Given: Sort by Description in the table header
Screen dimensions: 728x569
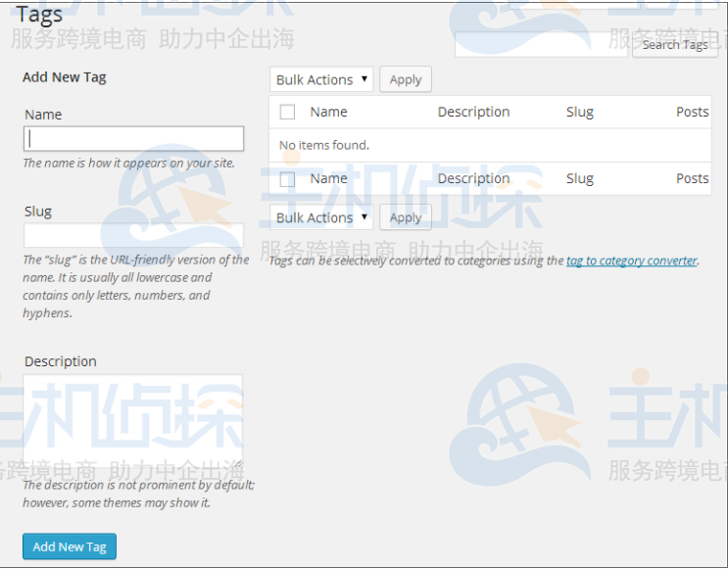Looking at the screenshot, I should [x=473, y=112].
